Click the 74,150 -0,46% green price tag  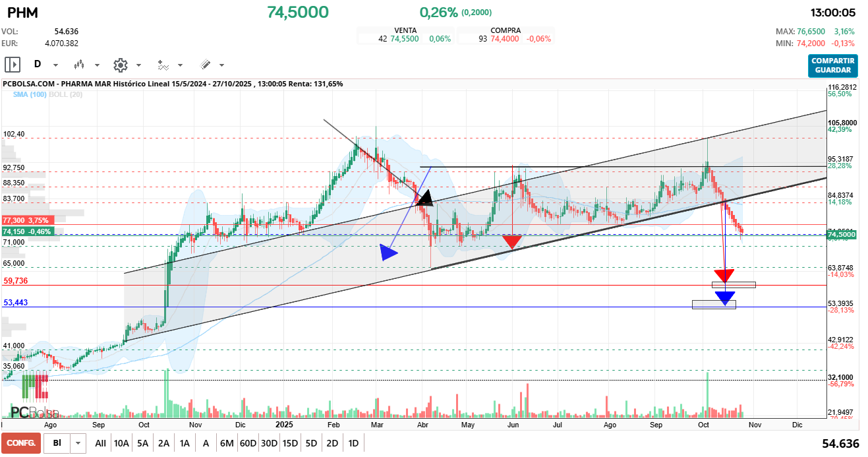click(26, 231)
